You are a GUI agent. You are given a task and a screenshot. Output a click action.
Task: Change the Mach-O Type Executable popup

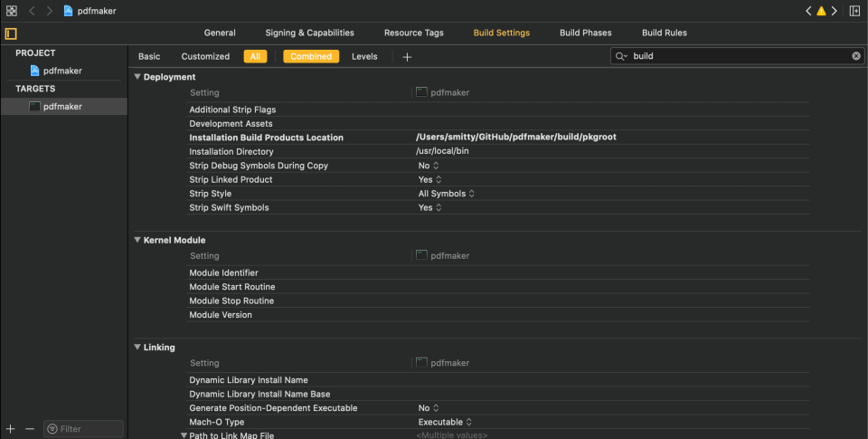pos(445,422)
